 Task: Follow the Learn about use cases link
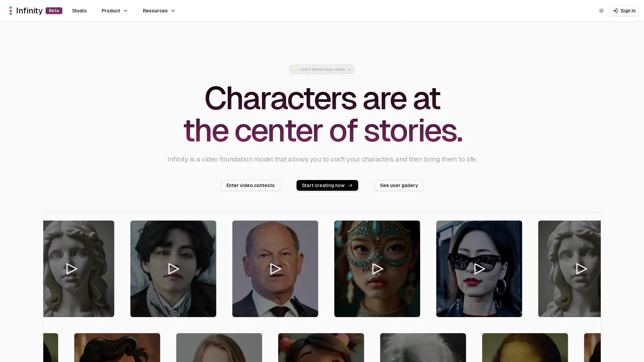[322, 69]
